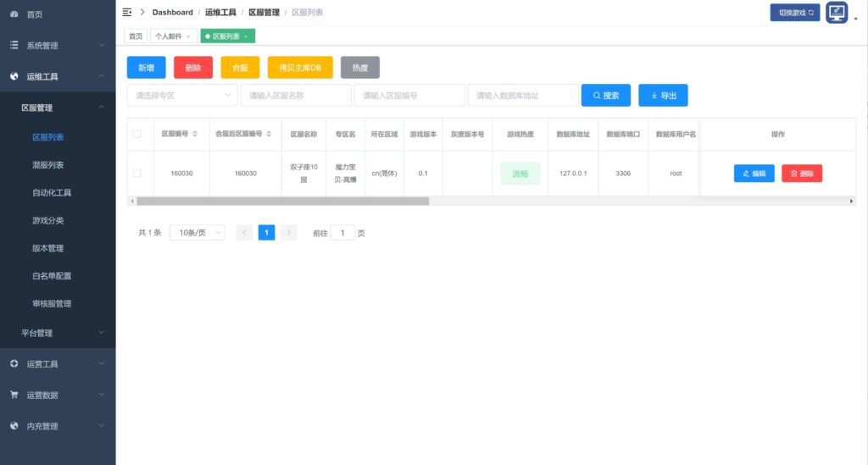Focus the 请输入区服编号 input field
This screenshot has height=465, width=868.
(409, 95)
